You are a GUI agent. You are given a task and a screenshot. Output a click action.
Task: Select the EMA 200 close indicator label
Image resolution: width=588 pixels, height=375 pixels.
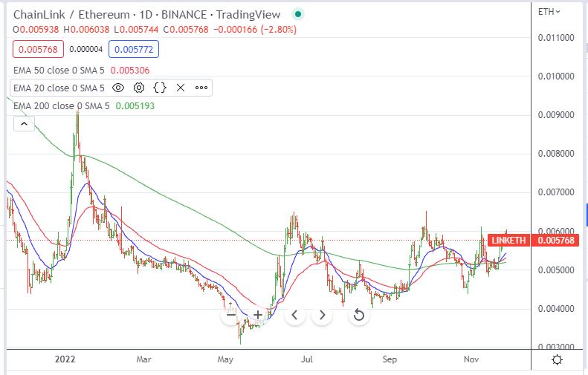(62, 106)
